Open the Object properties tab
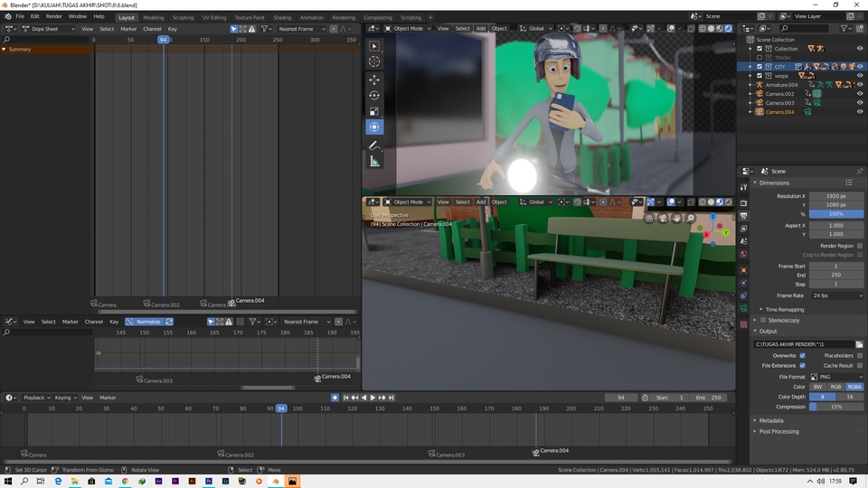868x488 pixels. coord(743,270)
